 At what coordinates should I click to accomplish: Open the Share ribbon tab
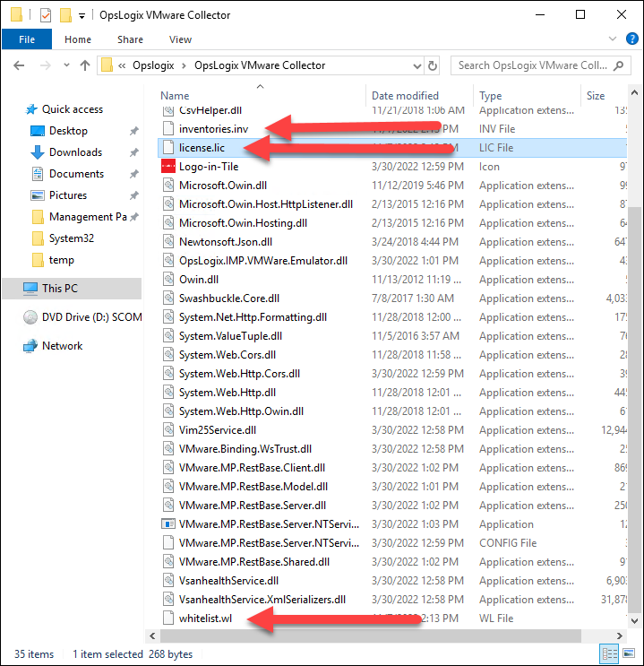point(130,39)
